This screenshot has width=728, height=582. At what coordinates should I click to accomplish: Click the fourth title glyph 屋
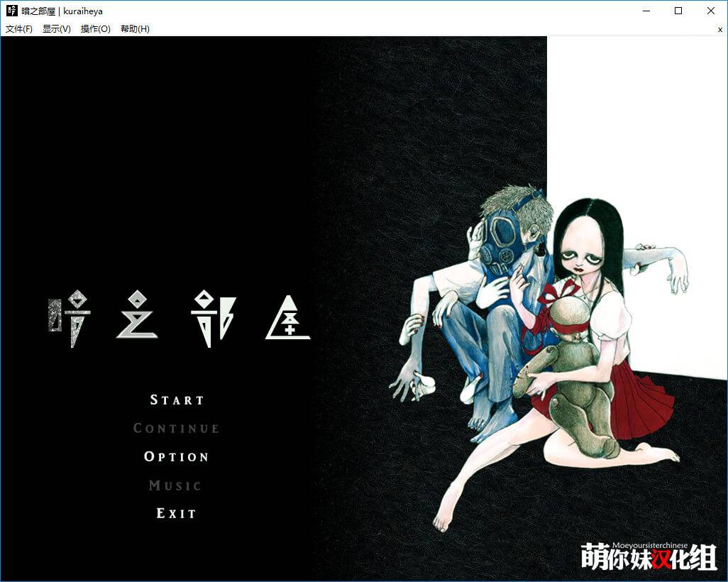288,317
